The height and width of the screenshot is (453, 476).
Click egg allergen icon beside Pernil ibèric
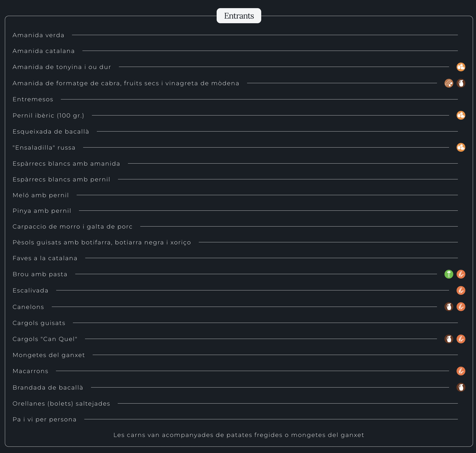point(460,115)
